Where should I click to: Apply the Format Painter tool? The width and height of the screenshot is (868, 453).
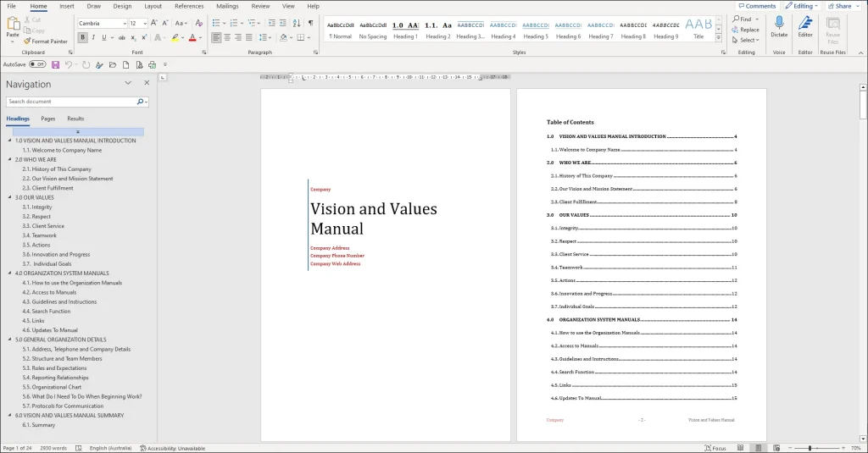[x=46, y=41]
